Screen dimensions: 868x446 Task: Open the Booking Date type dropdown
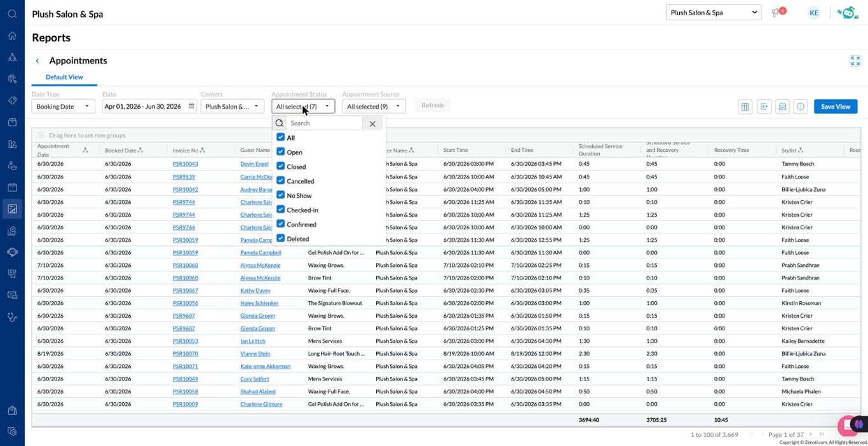tap(63, 107)
